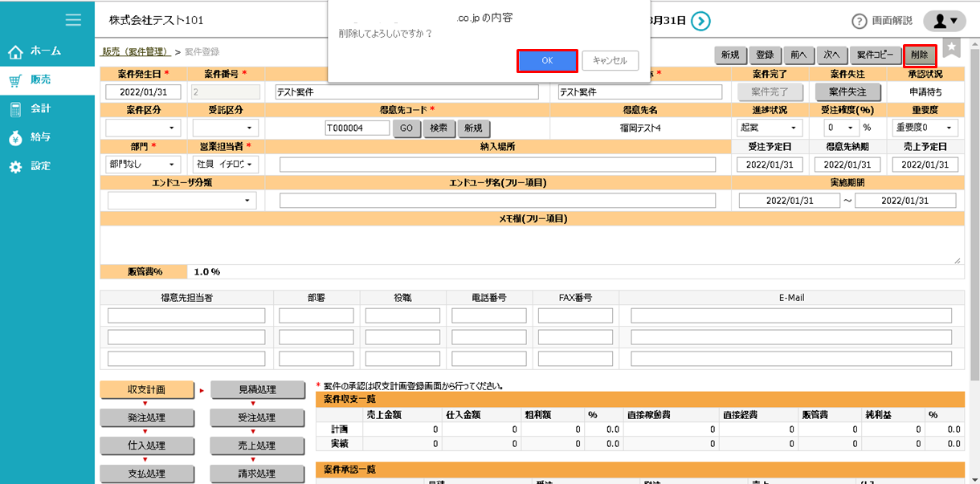This screenshot has height=484, width=980.
Task: Click the 販売 shopping cart icon
Action: (17, 80)
